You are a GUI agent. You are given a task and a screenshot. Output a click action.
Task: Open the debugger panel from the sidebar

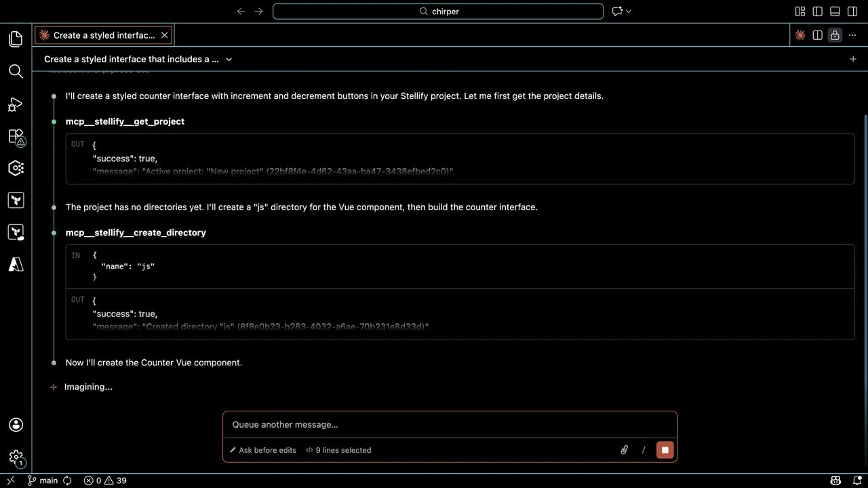tap(16, 104)
